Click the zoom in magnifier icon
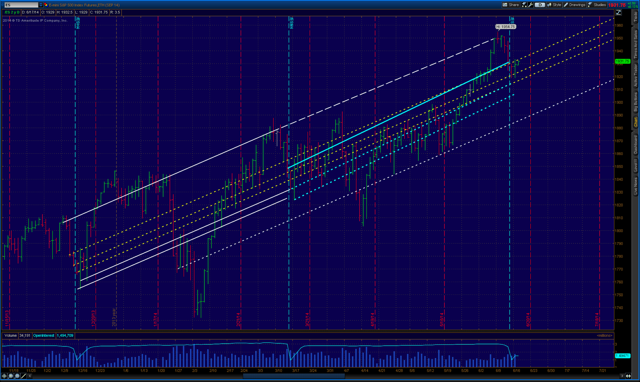 click(x=11, y=376)
